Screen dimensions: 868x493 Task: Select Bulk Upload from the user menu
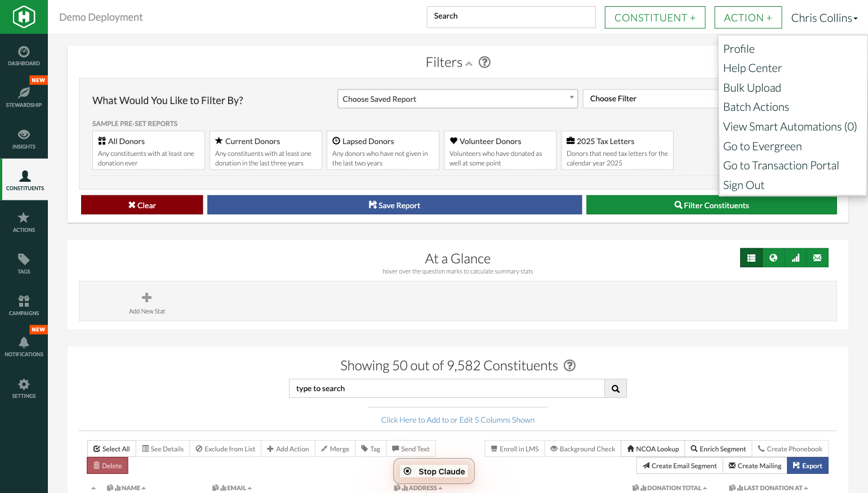(x=752, y=88)
